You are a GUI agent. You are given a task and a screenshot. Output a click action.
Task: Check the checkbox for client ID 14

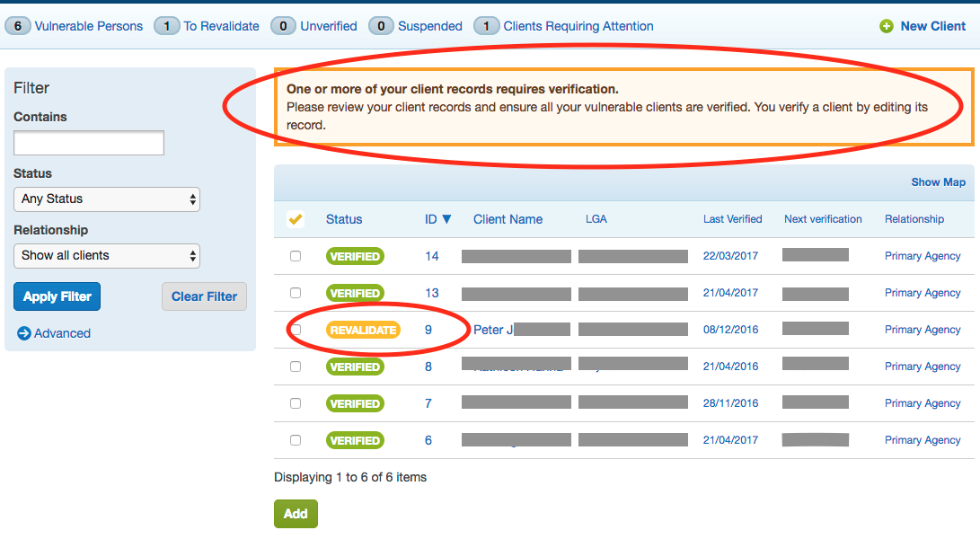click(x=296, y=256)
